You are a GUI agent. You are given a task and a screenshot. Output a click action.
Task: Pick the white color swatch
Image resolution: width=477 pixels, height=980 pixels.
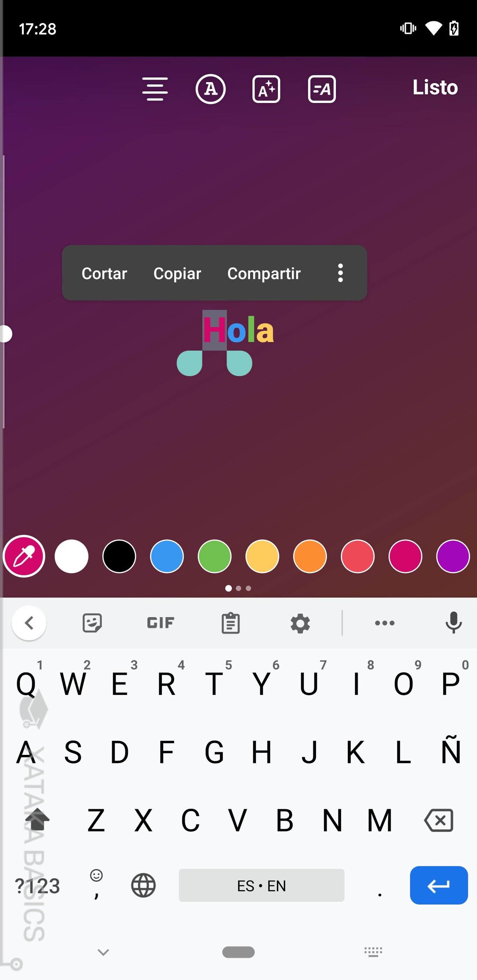[x=72, y=556]
